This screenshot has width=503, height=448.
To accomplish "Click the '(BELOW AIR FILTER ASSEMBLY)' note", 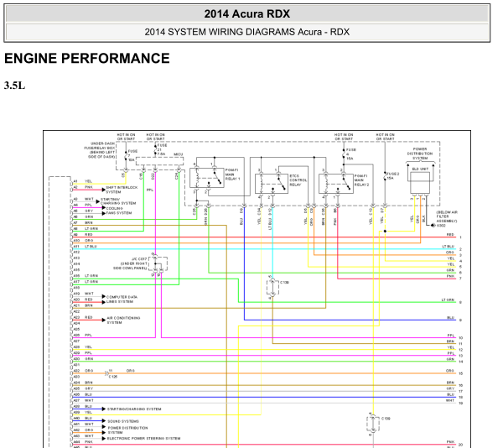I will 447,216.
